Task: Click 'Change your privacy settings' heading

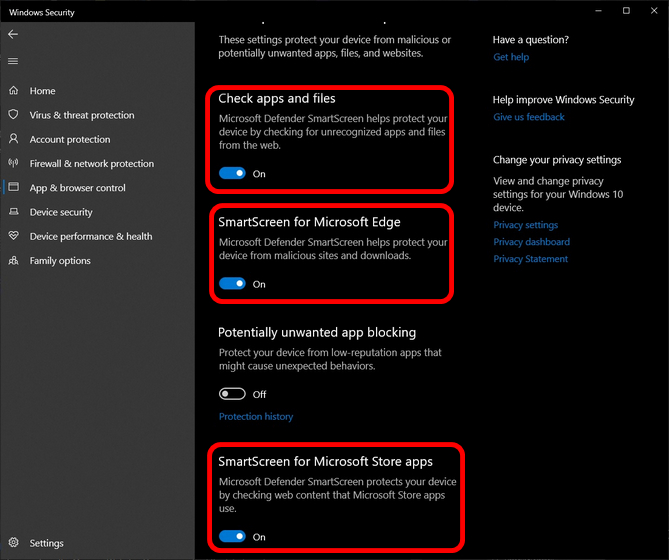Action: 557,160
